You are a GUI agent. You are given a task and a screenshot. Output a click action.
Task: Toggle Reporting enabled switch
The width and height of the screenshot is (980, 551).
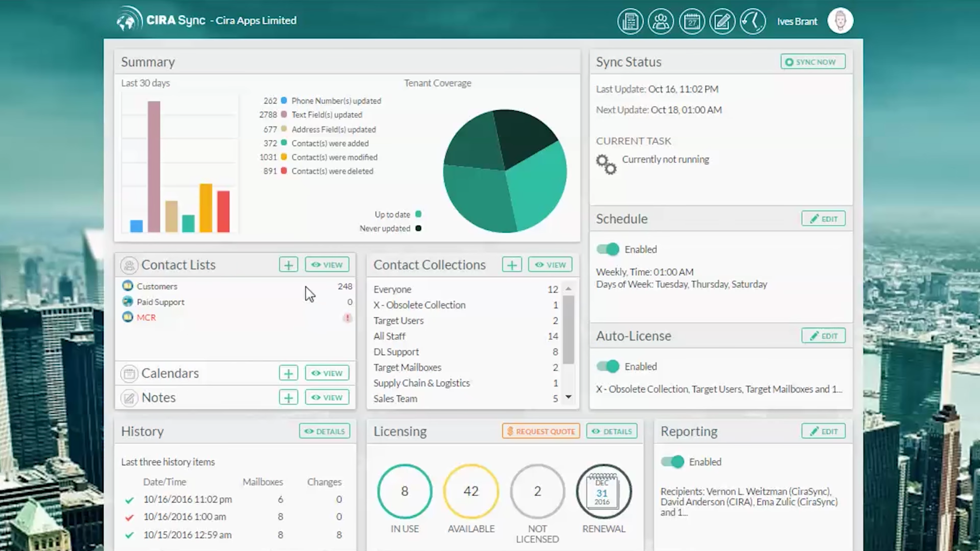[x=673, y=462]
